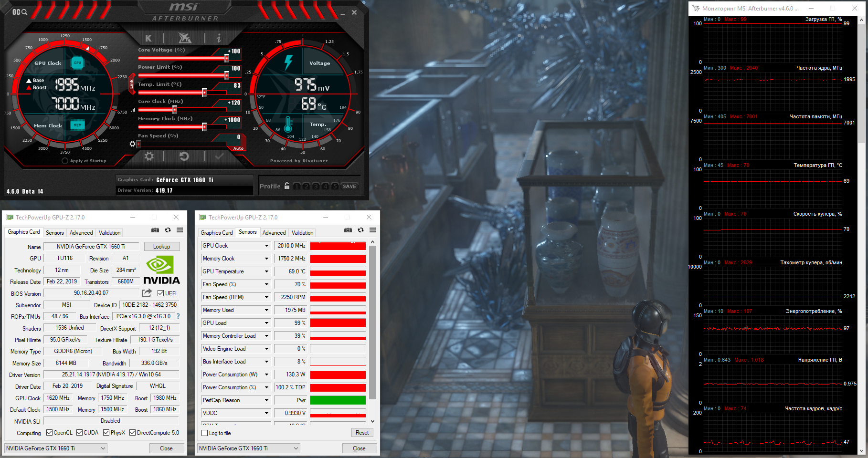Take a screenshot using GPU-Z camera icon
The width and height of the screenshot is (868, 458).
[155, 230]
